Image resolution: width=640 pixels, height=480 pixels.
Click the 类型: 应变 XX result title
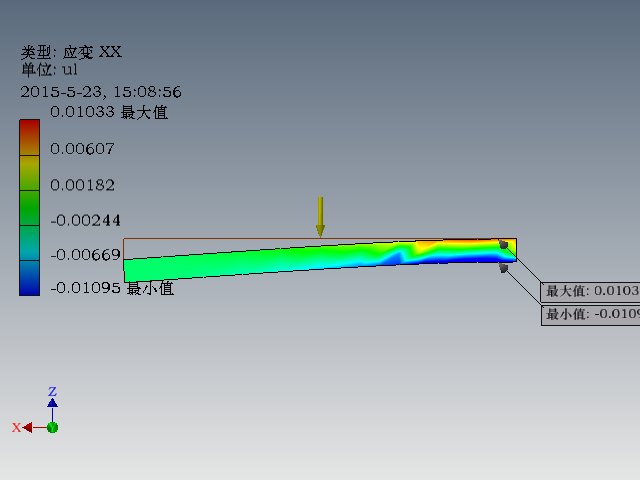tap(71, 52)
